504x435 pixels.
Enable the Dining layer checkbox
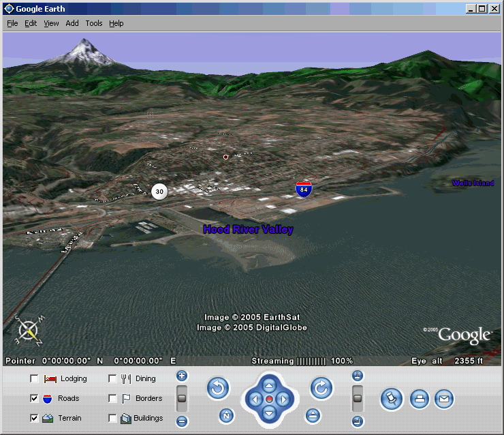pos(112,378)
